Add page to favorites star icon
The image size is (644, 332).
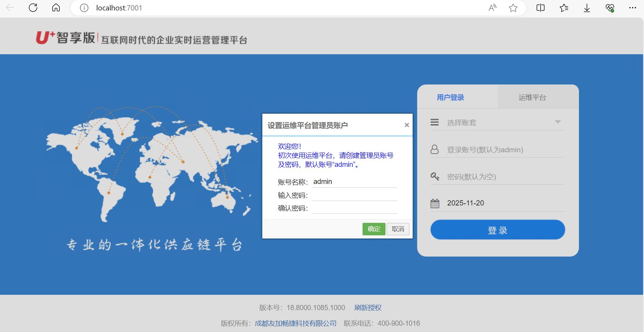click(513, 8)
